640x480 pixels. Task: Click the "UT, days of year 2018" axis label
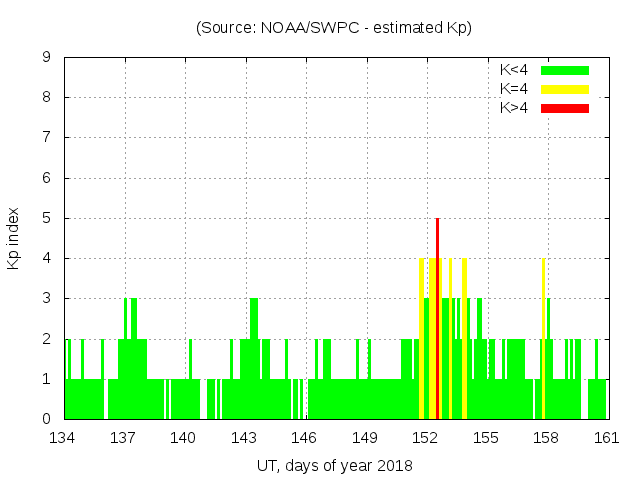point(334,465)
